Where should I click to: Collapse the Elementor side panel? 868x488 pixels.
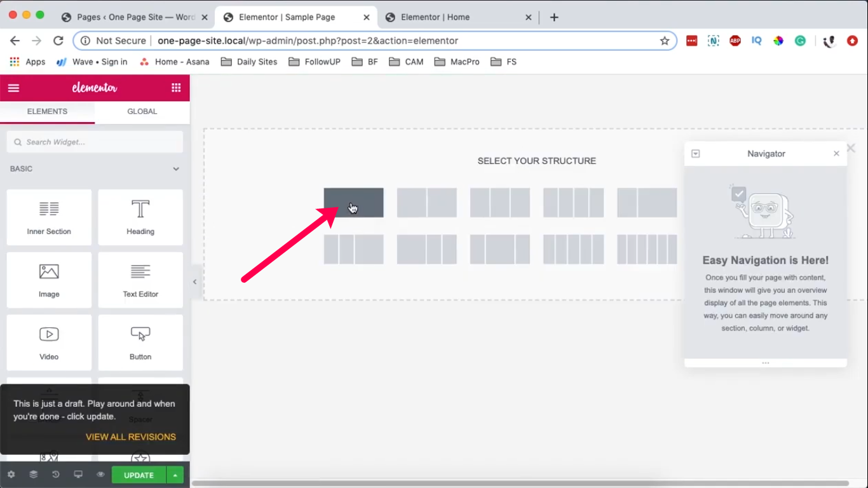point(194,282)
